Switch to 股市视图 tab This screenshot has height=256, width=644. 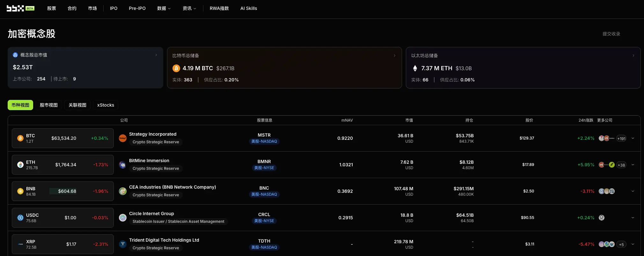coord(49,105)
